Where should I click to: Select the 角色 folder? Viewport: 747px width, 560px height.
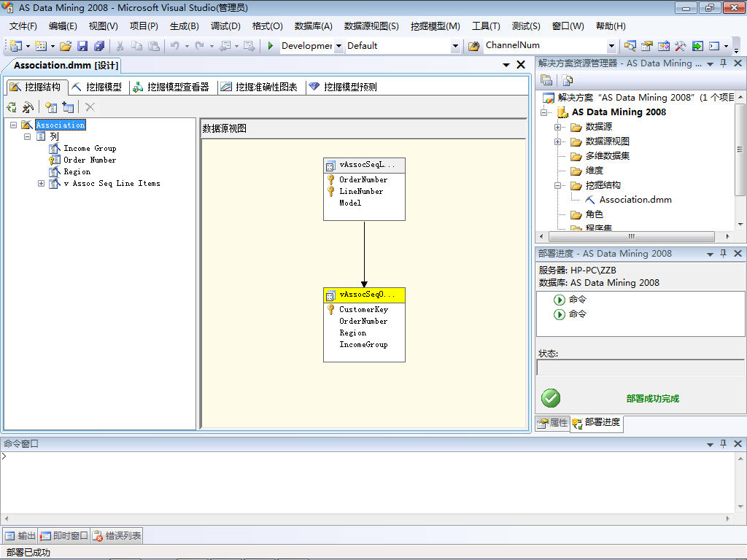click(594, 215)
